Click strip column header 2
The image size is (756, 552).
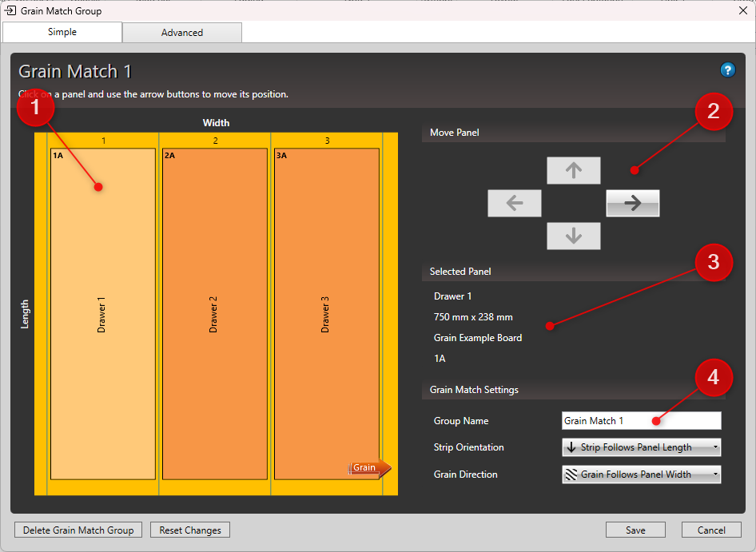[215, 141]
